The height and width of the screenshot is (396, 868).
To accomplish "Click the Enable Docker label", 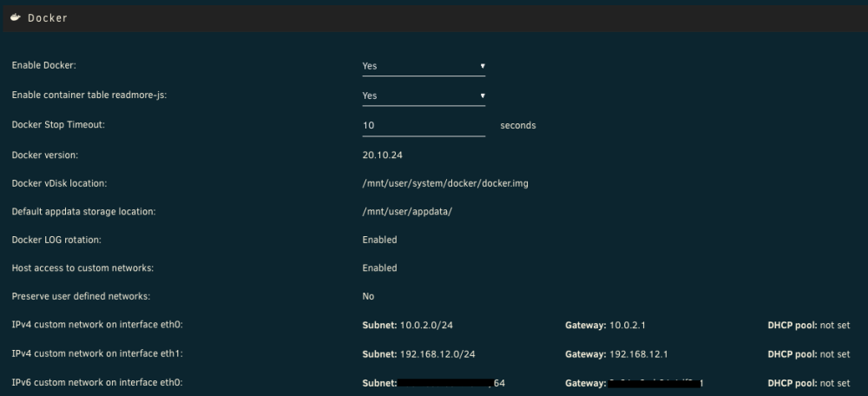I will 43,65.
